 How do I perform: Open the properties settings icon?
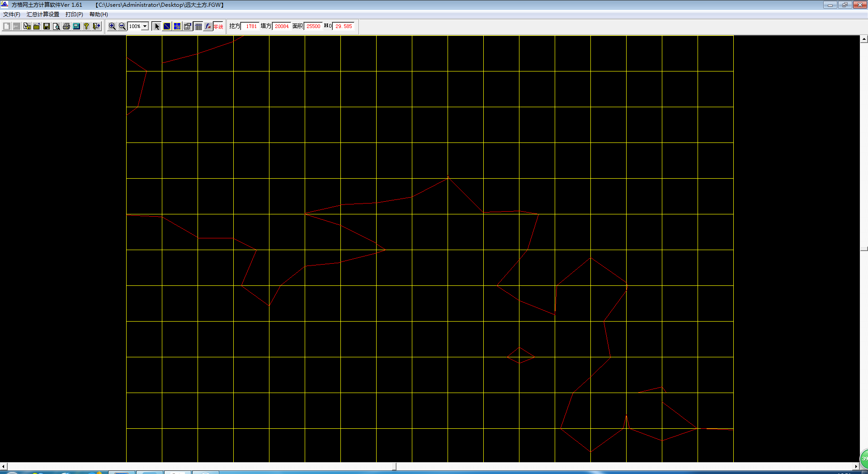tap(188, 26)
